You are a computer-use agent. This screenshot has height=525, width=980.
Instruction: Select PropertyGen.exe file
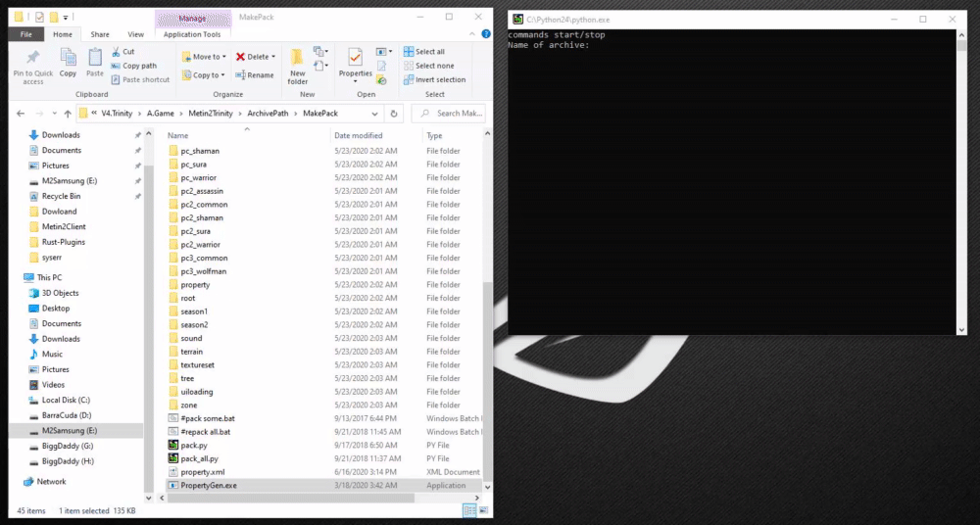coord(208,486)
